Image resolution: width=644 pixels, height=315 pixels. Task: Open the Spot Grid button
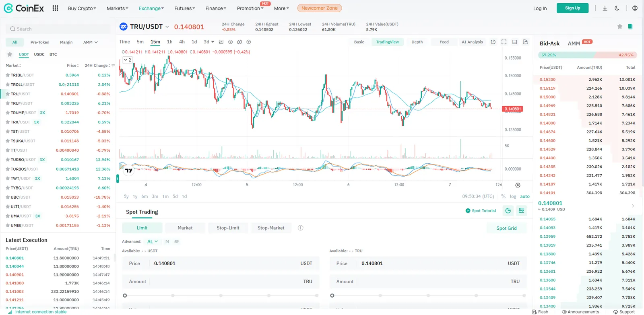506,228
